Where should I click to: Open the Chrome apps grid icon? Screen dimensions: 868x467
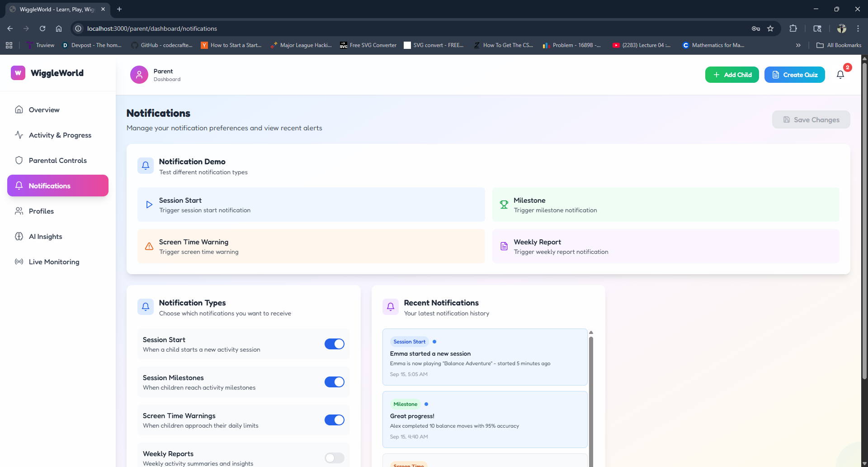(x=9, y=45)
